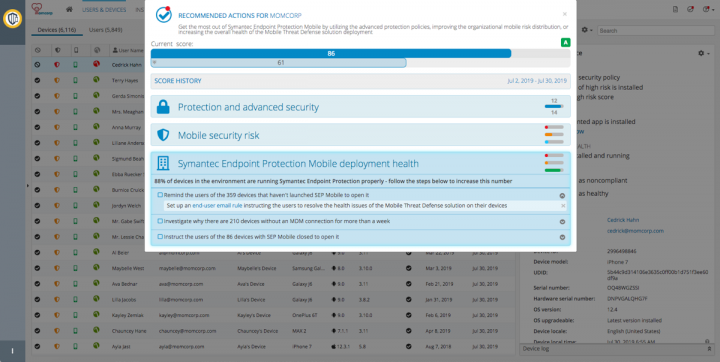Expand the collapsed left sidebar arrow
This screenshot has width=720, height=362.
pos(27,186)
